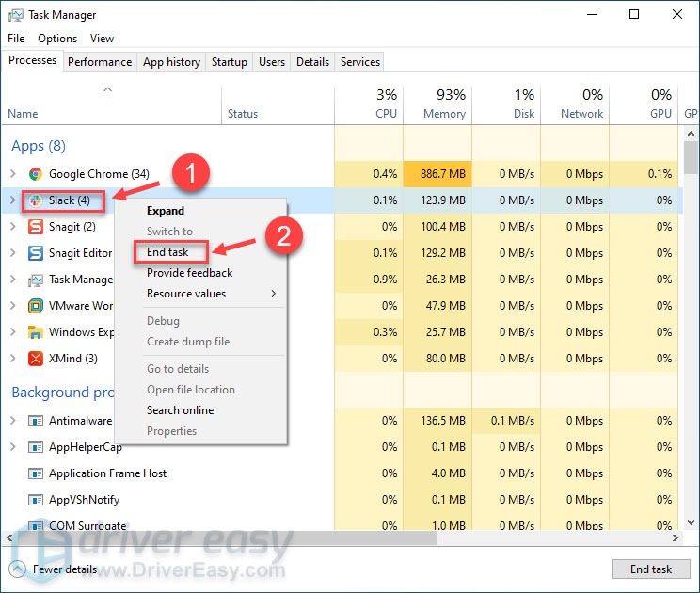Click the XMind app icon
The image size is (700, 593).
[35, 359]
